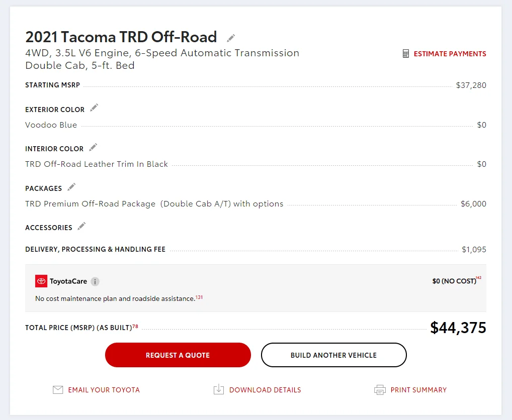The height and width of the screenshot is (420, 512).
Task: Click the Toyota logo in ToyotaCare
Action: pos(41,281)
